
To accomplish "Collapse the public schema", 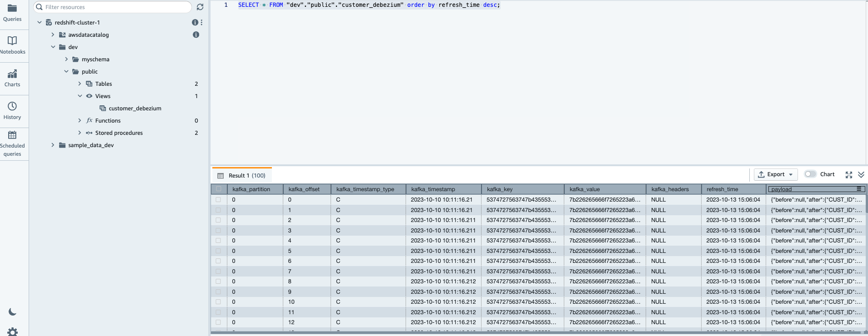I will (x=66, y=71).
